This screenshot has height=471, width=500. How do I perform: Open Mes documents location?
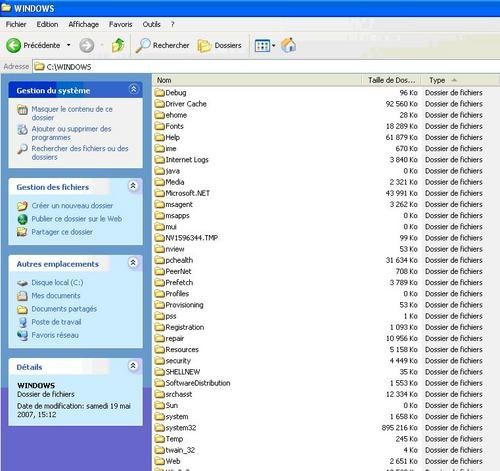pyautogui.click(x=56, y=296)
